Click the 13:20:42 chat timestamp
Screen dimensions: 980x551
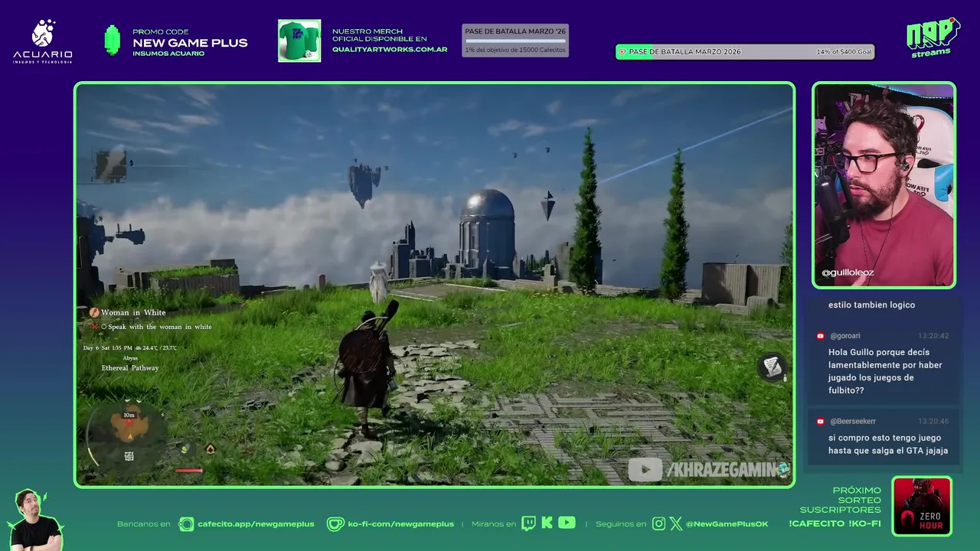[x=933, y=336]
